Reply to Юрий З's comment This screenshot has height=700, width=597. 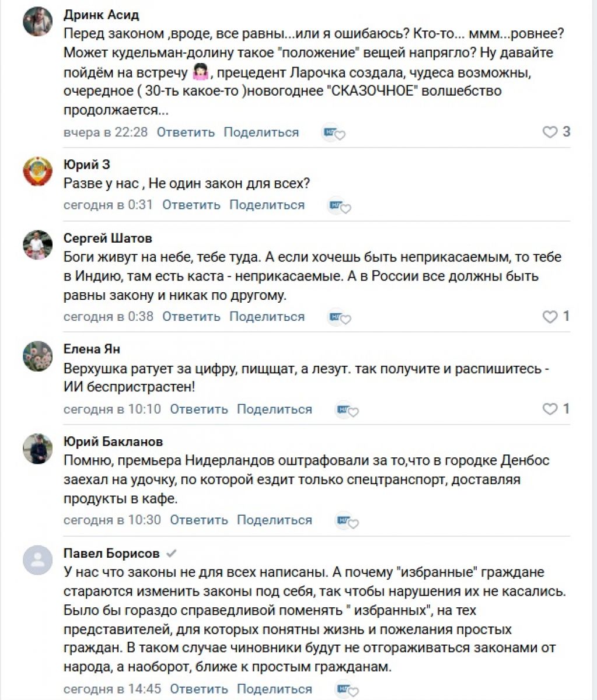click(x=191, y=205)
